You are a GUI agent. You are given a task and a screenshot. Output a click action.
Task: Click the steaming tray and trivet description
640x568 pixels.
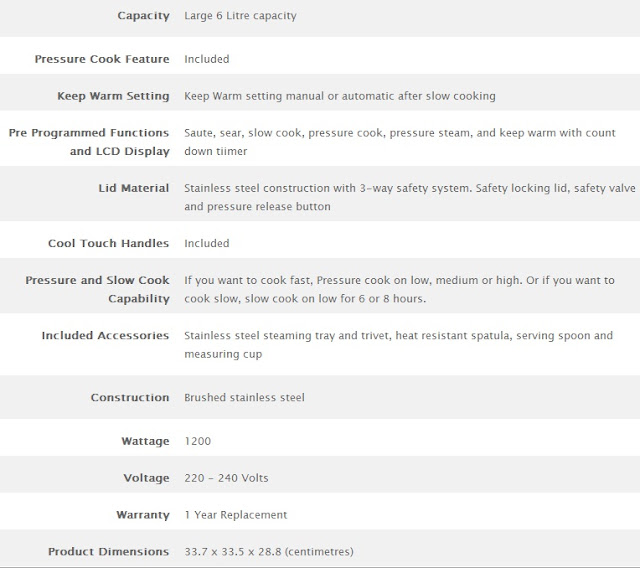(x=398, y=345)
